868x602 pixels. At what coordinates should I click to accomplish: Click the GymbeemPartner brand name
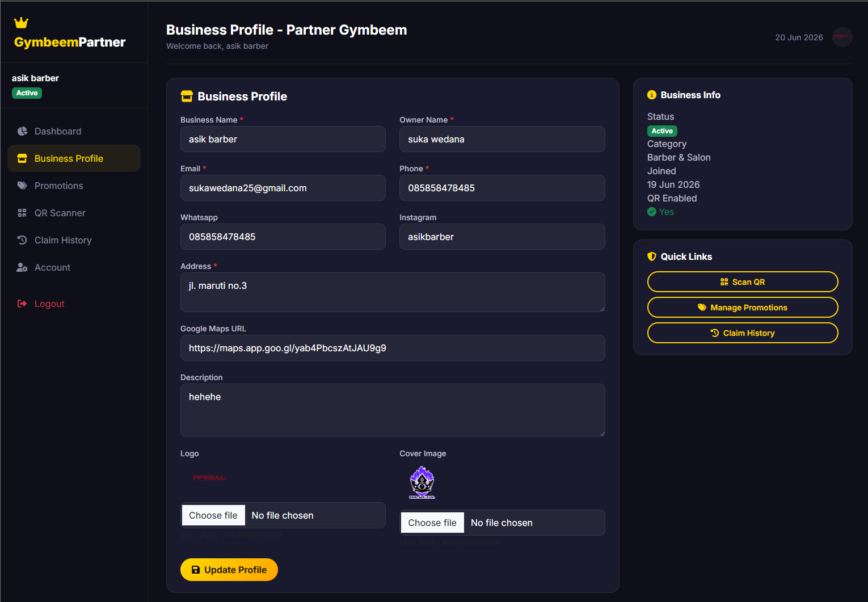coord(70,42)
